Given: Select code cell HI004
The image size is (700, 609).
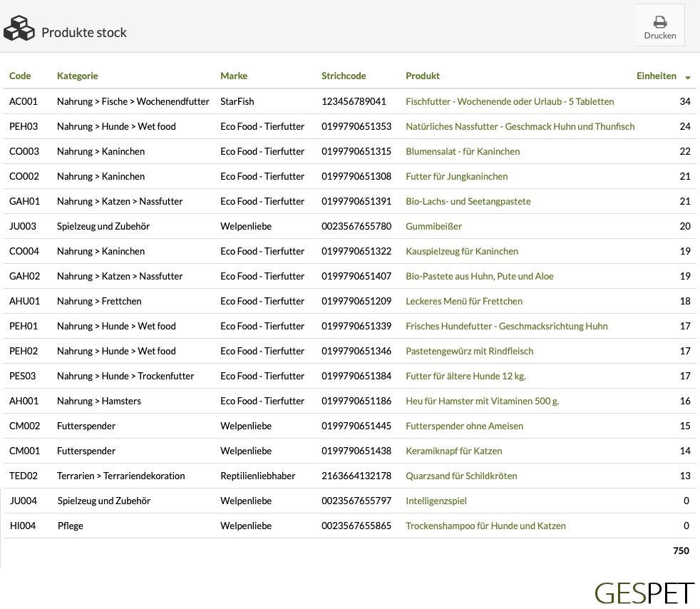Looking at the screenshot, I should coord(23,526).
